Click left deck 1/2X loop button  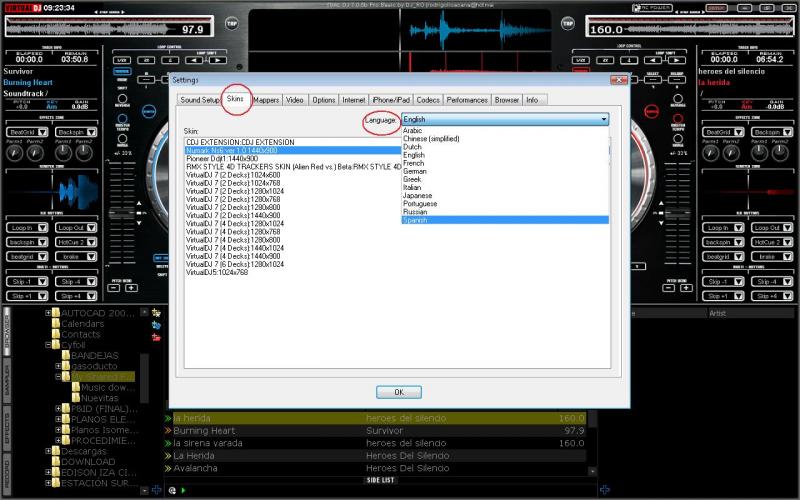coord(122,60)
